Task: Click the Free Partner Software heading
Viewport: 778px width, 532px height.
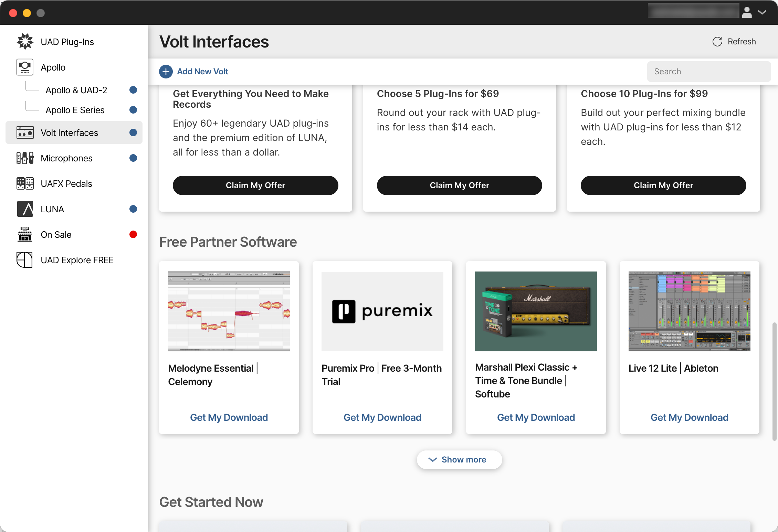Action: [228, 242]
